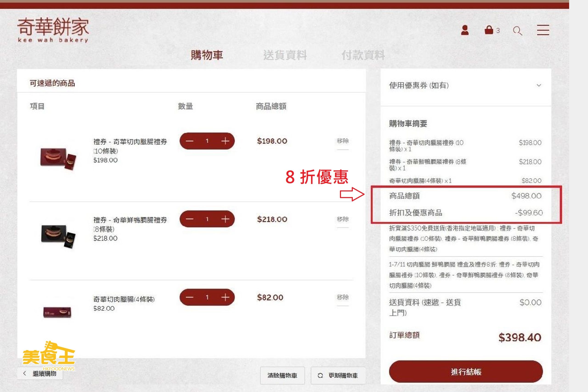Screen dimensions: 588x392
Task: Increase quantity of 奇華切肉臘腸(4條裝)
Action: tap(225, 297)
